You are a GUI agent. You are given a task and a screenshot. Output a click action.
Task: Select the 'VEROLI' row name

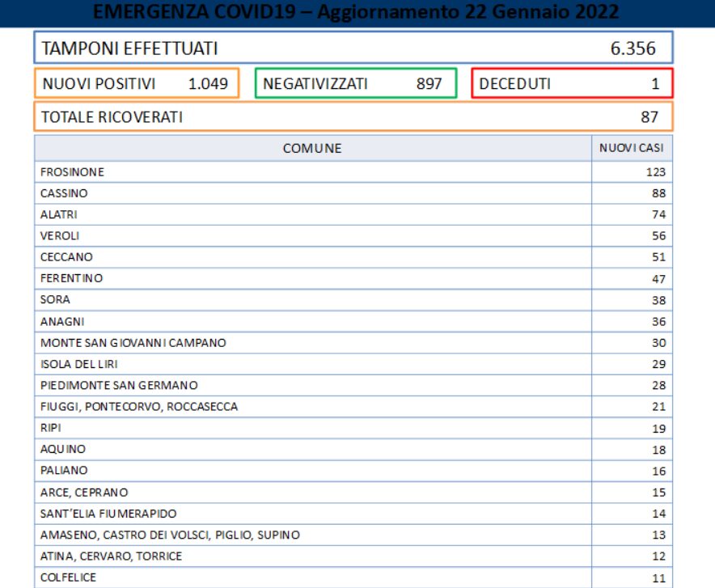point(60,235)
